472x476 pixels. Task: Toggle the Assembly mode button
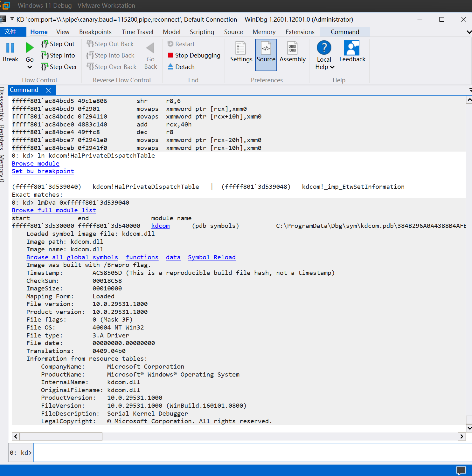[292, 52]
